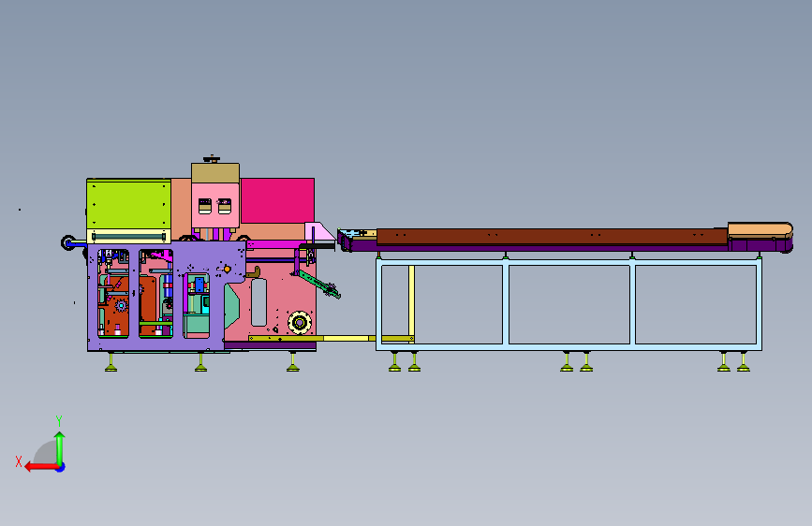Select the yellow horizontal bar joining machine and conveyor
The width and height of the screenshot is (812, 526).
click(332, 339)
